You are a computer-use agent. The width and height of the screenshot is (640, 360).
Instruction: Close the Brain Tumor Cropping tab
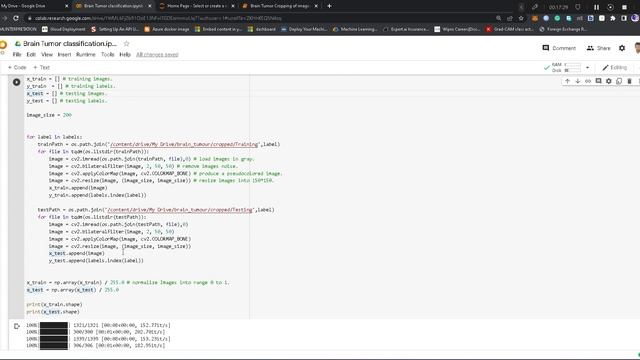pyautogui.click(x=316, y=6)
